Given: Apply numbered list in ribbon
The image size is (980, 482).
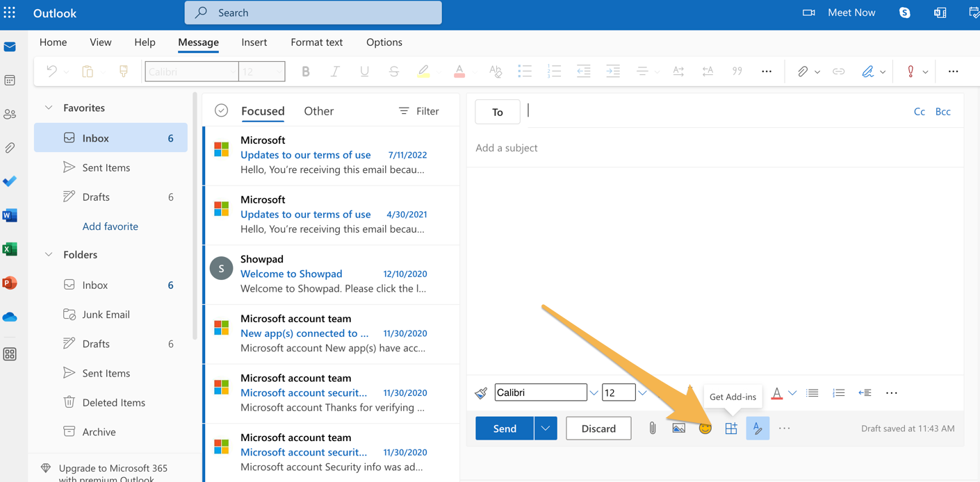Looking at the screenshot, I should pos(554,71).
